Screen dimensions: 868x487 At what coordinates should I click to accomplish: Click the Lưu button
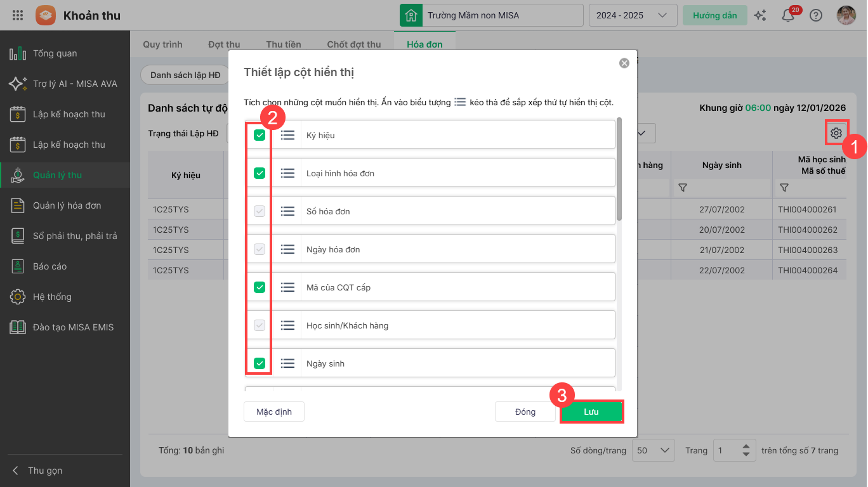tap(591, 412)
